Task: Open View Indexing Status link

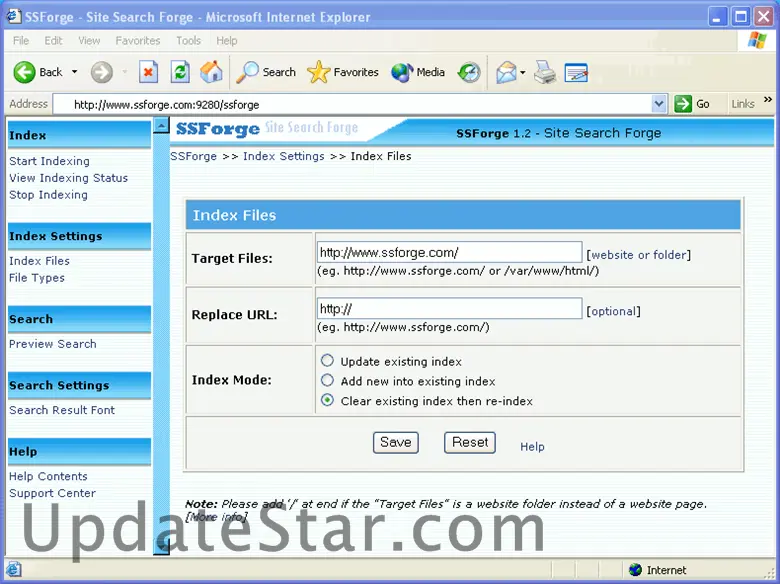Action: (68, 178)
